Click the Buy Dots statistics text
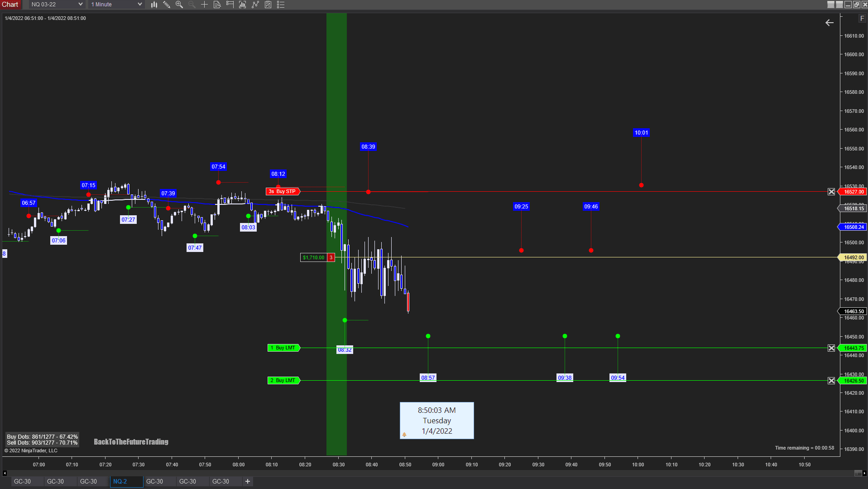 coord(42,437)
